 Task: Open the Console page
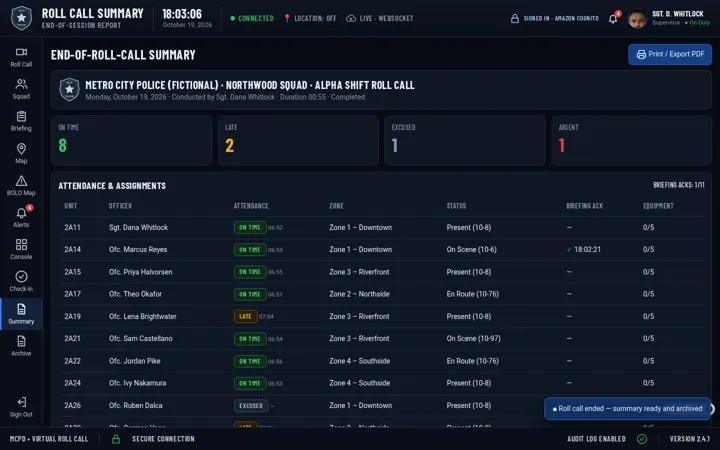[21, 250]
